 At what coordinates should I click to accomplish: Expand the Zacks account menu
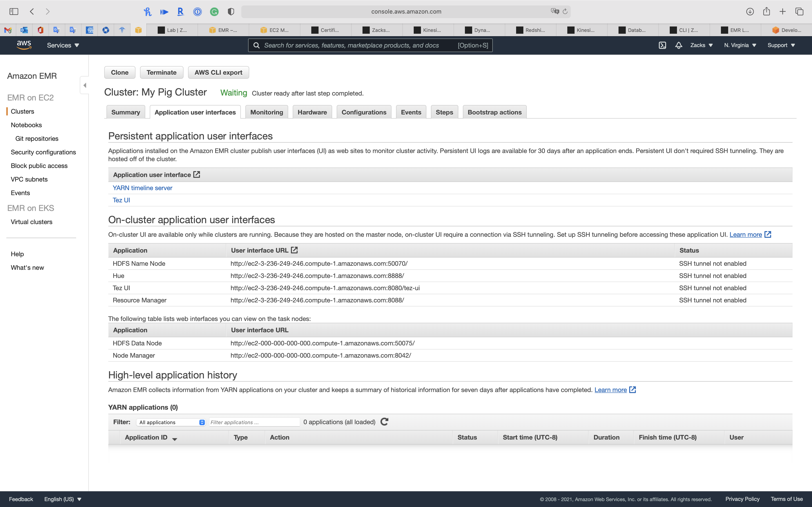tap(701, 45)
